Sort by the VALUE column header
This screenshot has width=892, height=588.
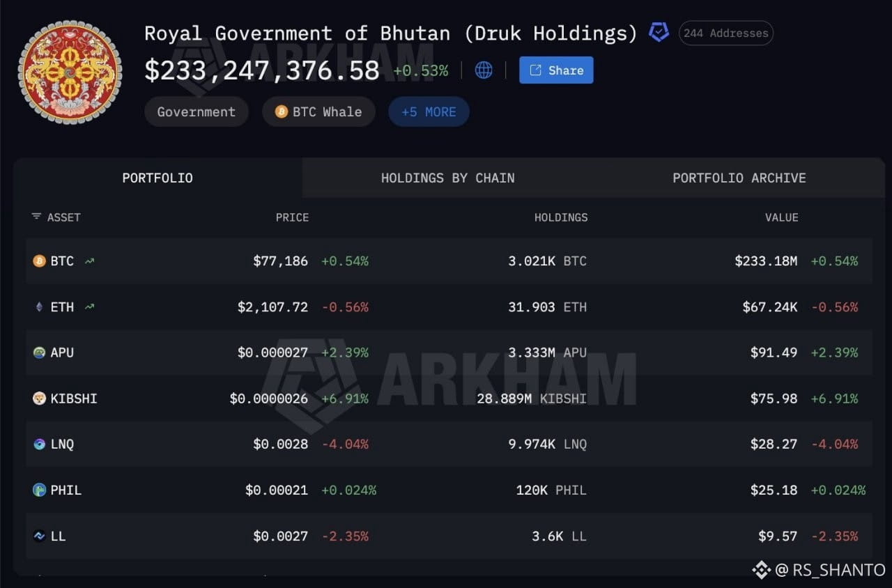781,217
